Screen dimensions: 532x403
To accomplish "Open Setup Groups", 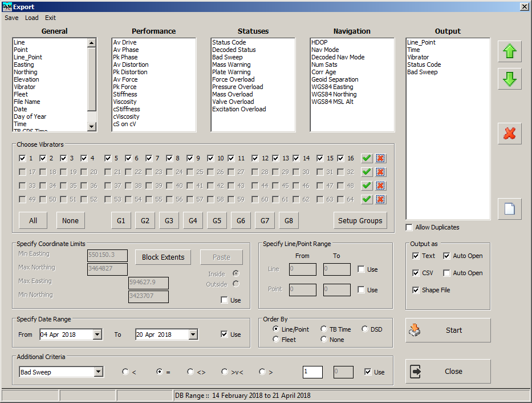I will pyautogui.click(x=360, y=221).
